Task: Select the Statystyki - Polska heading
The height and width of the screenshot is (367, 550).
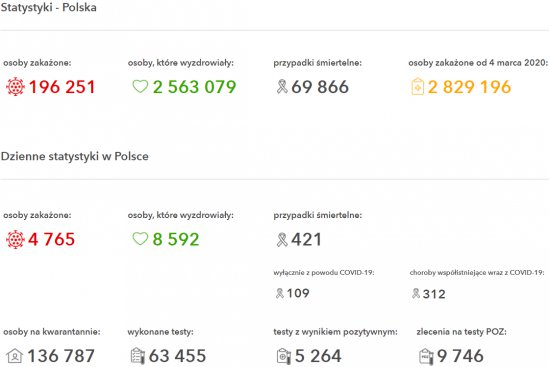Action: pos(48,7)
